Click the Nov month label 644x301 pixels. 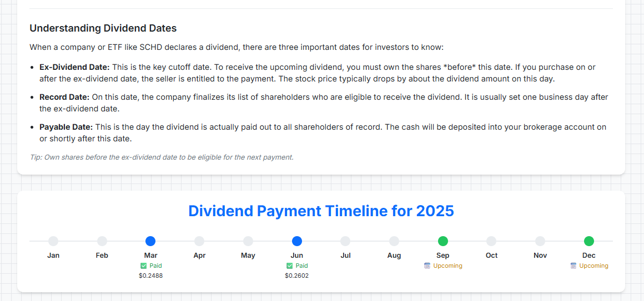540,256
